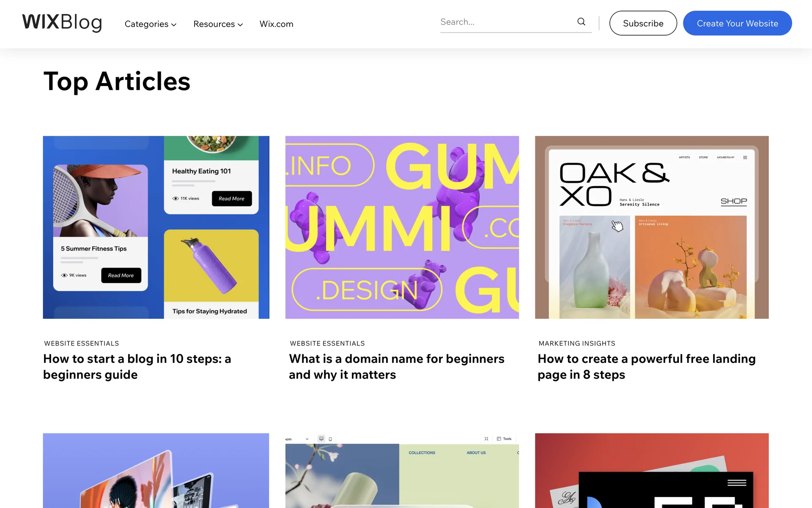Viewport: 812px width, 508px height.
Task: Open the blog starter guide thumbnail
Action: click(x=156, y=227)
